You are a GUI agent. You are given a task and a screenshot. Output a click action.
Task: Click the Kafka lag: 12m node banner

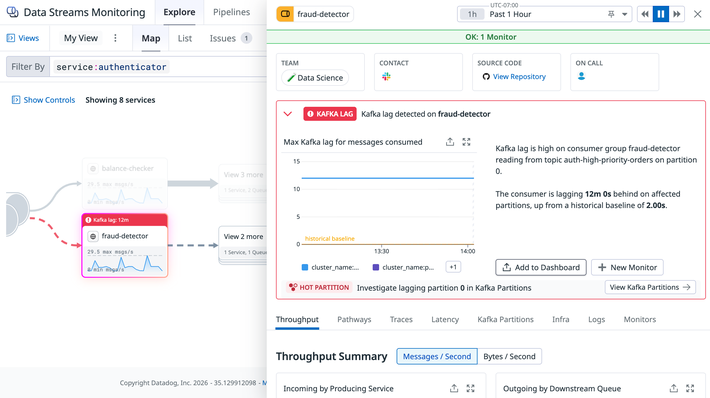[125, 220]
